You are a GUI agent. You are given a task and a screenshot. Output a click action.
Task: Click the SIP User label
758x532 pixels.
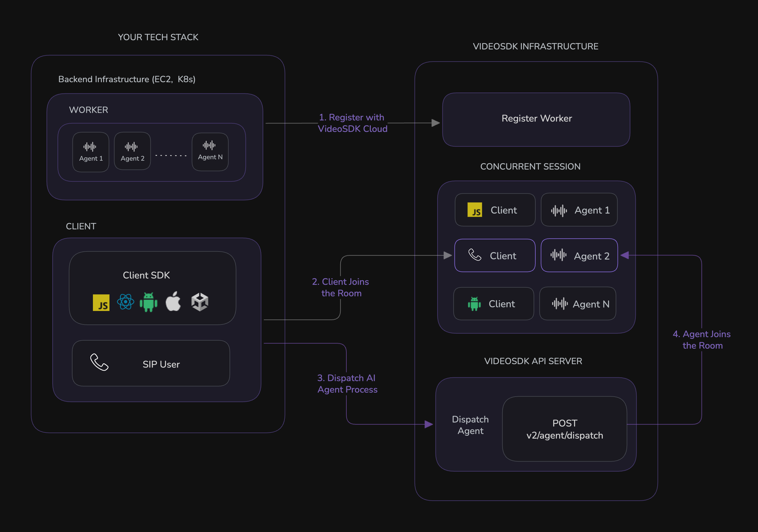(x=161, y=364)
